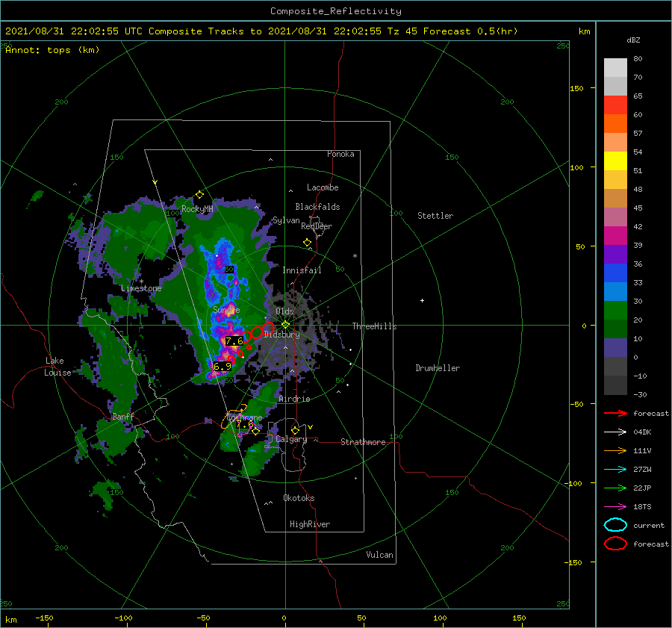Click the storm top label 7.6

[234, 341]
